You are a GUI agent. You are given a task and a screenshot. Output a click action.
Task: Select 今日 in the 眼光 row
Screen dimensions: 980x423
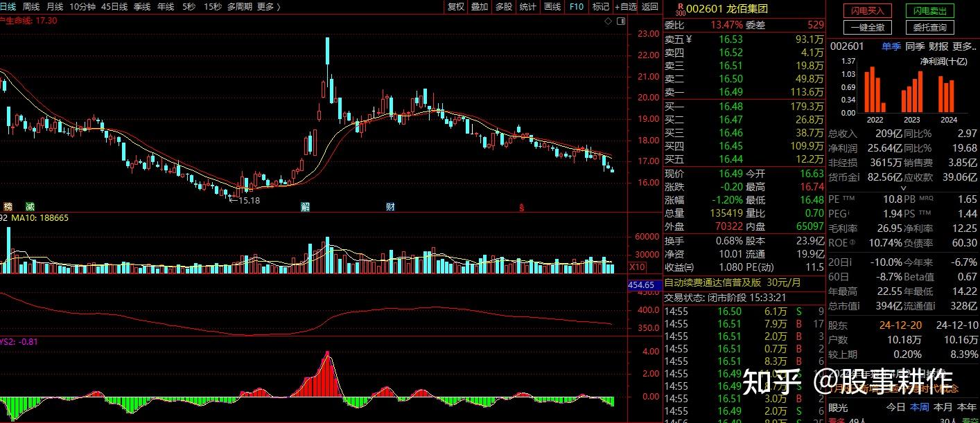pyautogui.click(x=896, y=407)
